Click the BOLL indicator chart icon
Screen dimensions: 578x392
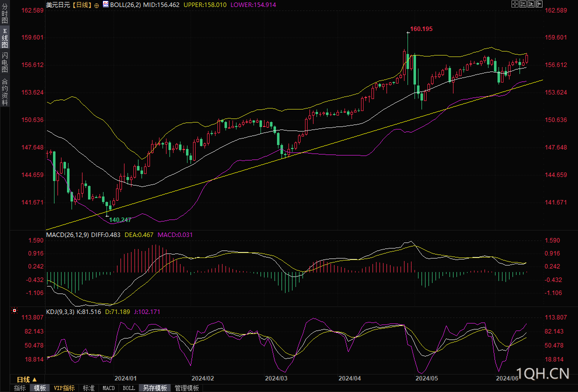[x=106, y=4]
